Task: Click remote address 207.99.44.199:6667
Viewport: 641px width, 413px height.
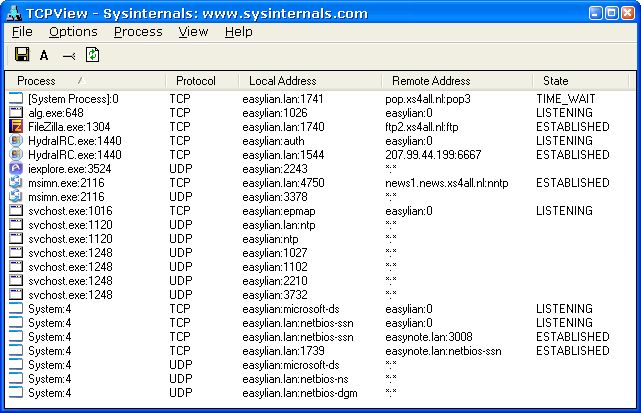Action: [x=433, y=155]
